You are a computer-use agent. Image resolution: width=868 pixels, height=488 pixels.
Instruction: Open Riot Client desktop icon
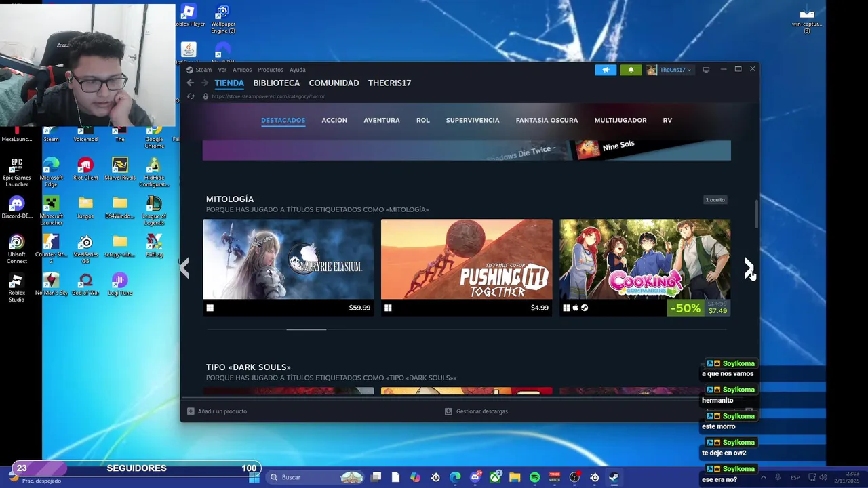point(85,169)
